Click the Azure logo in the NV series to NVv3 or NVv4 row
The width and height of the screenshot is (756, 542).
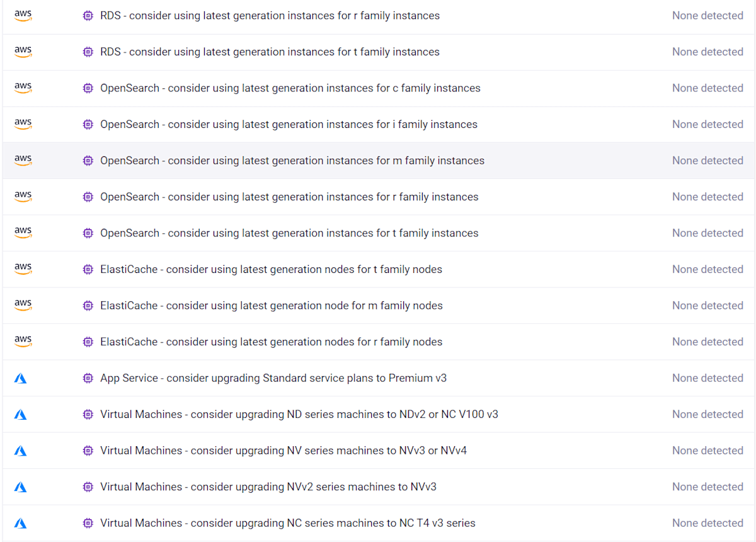pyautogui.click(x=21, y=451)
